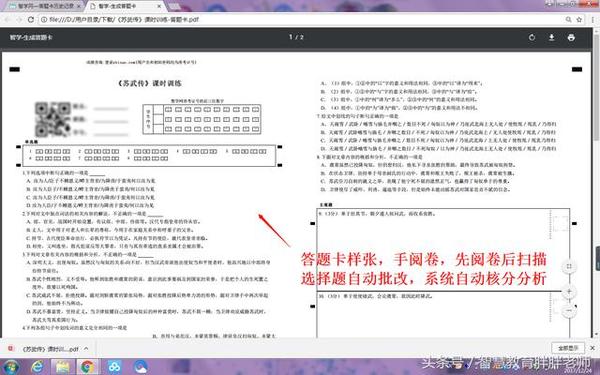Open the Baidu cloud taskbar app
The height and width of the screenshot is (375, 600).
pyautogui.click(x=114, y=367)
